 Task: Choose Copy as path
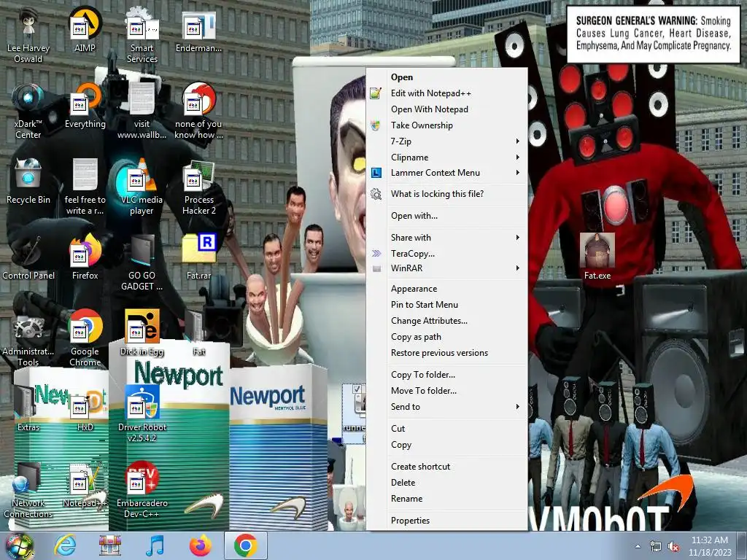[455, 337]
